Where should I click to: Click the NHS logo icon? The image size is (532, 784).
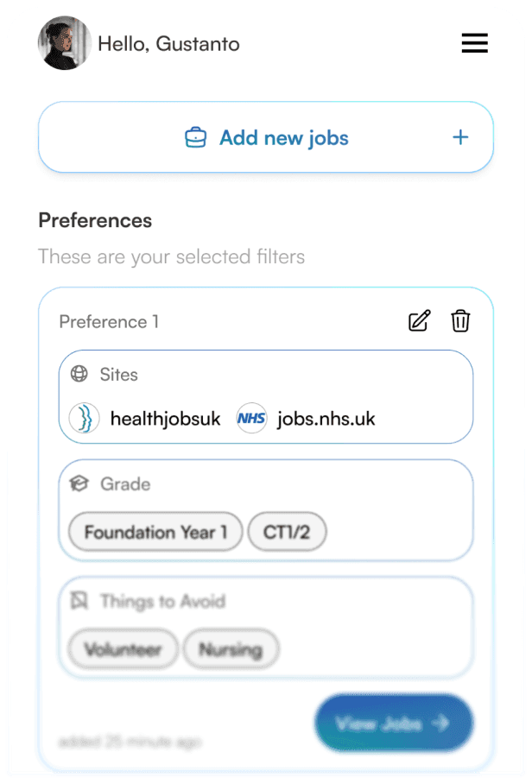pos(251,419)
